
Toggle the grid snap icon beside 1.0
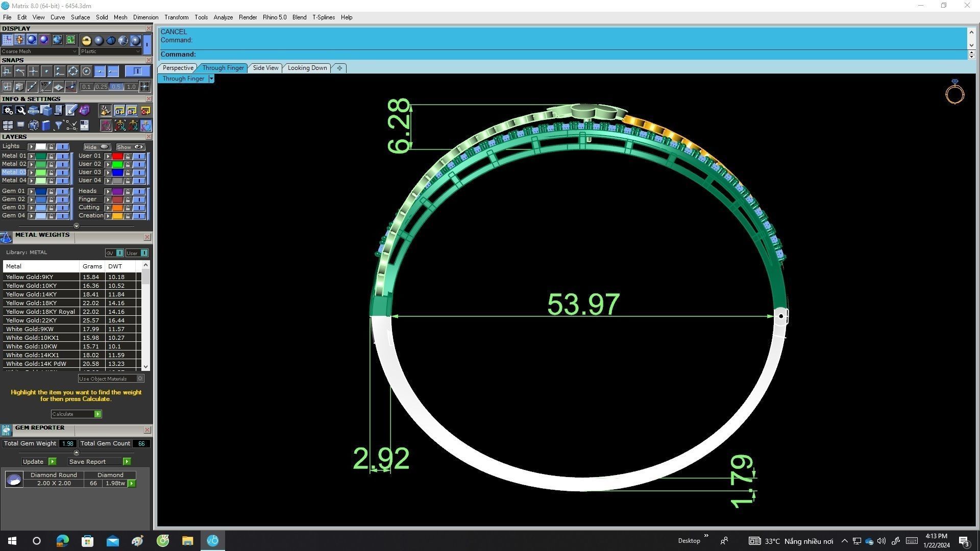(144, 87)
